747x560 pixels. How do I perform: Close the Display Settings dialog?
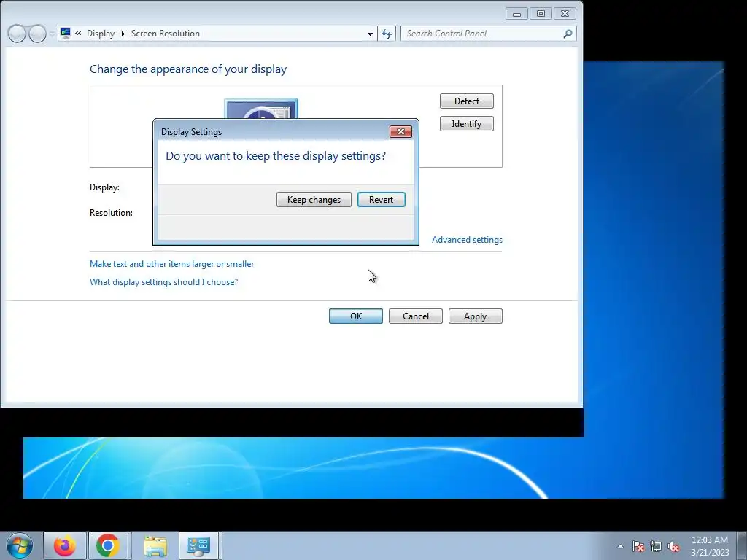(400, 132)
